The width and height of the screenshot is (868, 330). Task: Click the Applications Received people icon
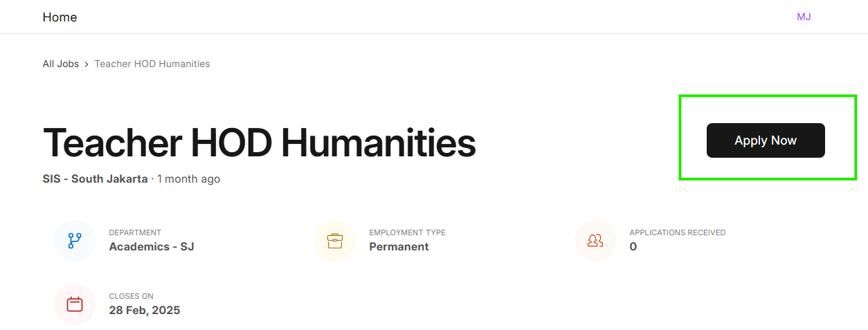click(595, 241)
